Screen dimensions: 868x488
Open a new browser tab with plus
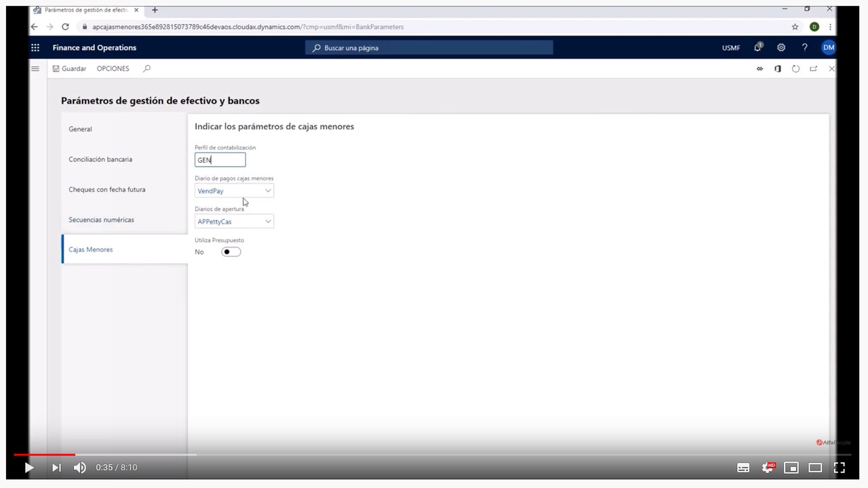pyautogui.click(x=155, y=10)
